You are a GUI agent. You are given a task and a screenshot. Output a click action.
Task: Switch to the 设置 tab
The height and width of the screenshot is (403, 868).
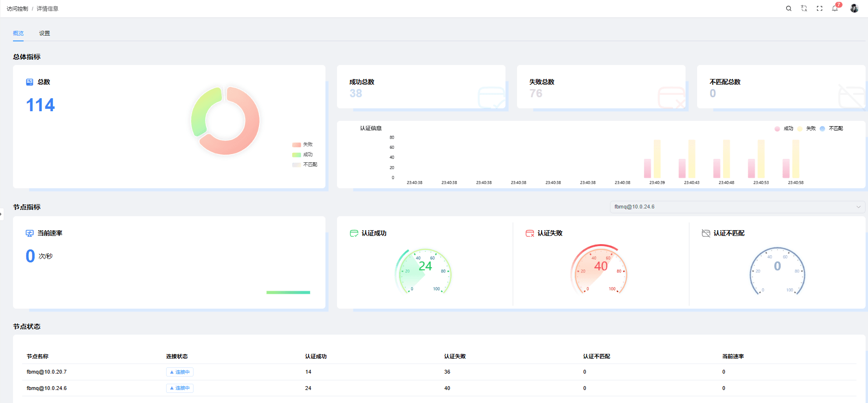(x=45, y=33)
